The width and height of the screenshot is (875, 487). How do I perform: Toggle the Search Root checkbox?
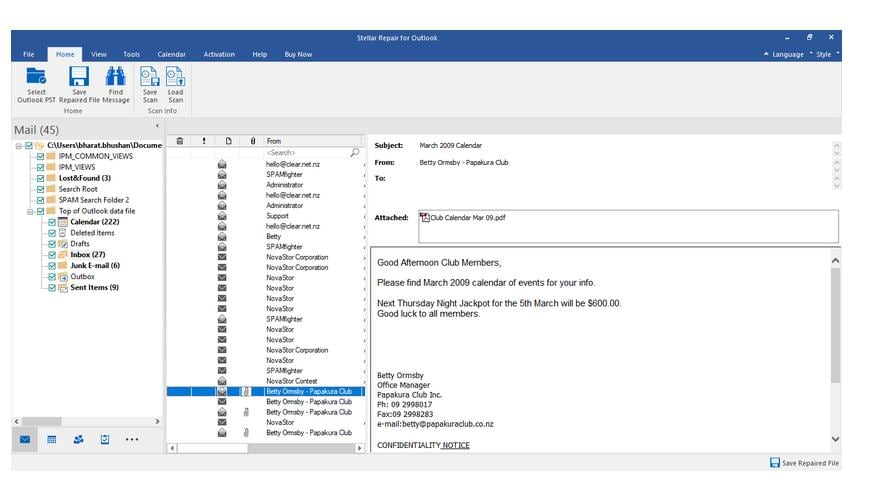pos(40,189)
